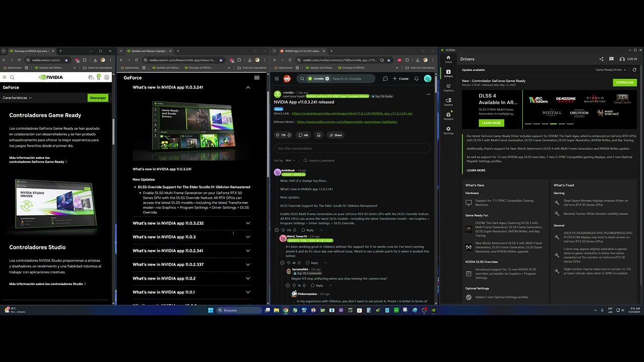Click Join the conversation field
The width and height of the screenshot is (644, 362).
pos(352,148)
